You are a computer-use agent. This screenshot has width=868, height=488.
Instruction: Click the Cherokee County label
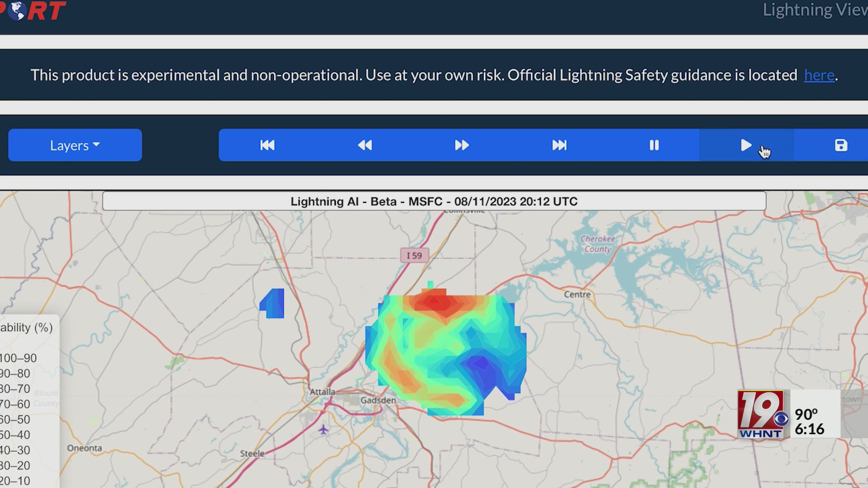coord(598,244)
